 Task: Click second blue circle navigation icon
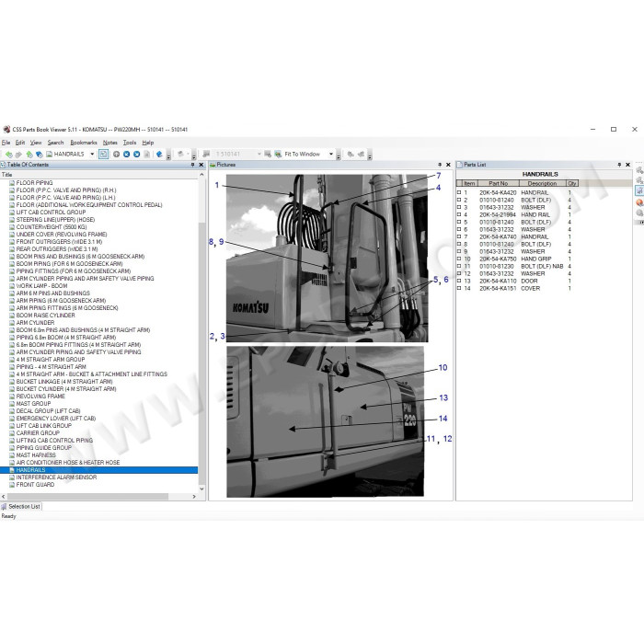(137, 154)
